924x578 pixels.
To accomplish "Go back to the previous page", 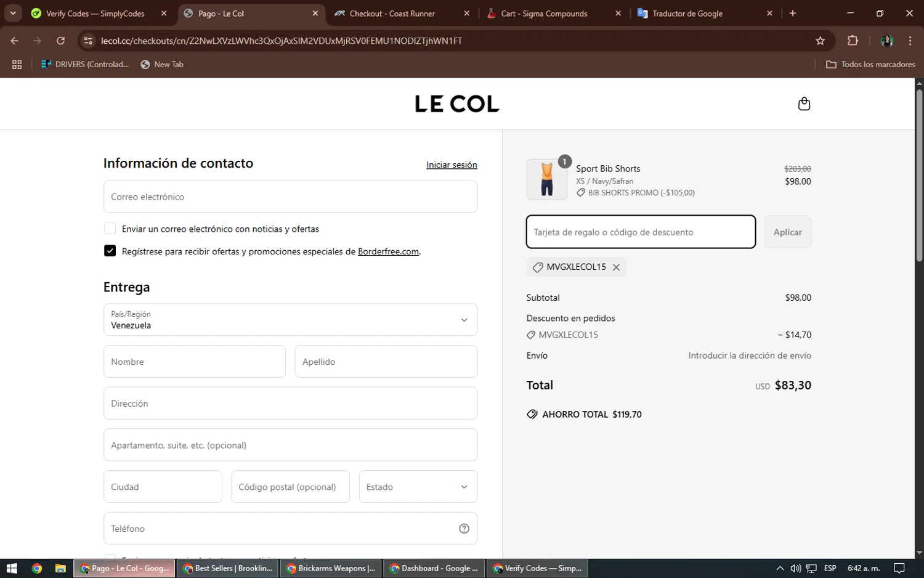I will pos(15,41).
